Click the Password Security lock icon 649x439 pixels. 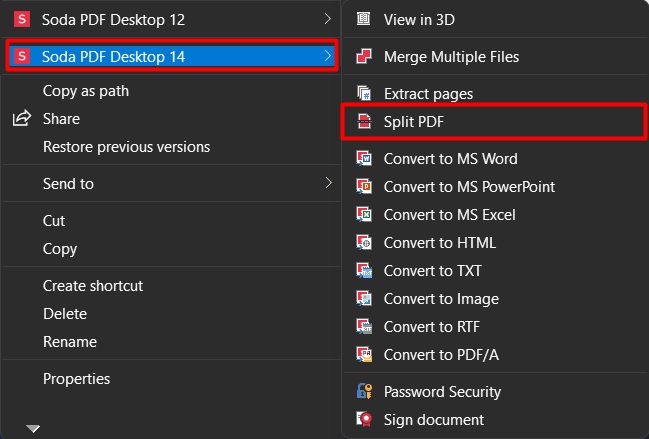[364, 391]
